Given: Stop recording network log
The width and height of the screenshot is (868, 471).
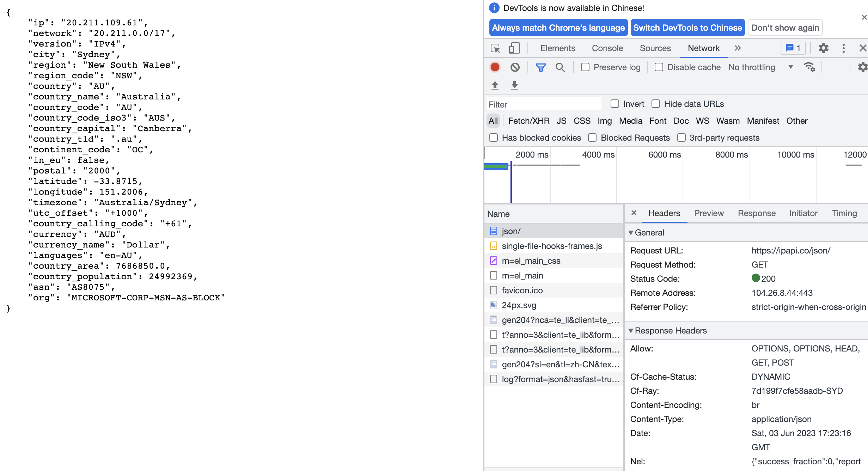Looking at the screenshot, I should coord(494,67).
